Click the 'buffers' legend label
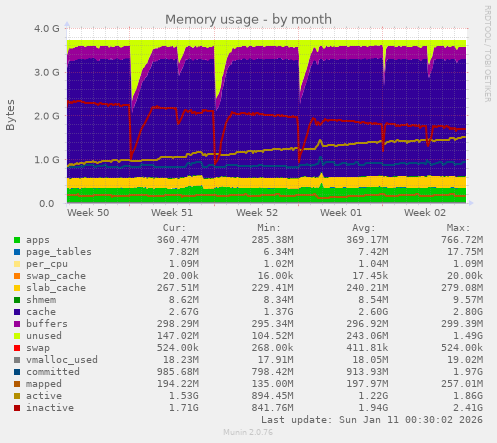 [47, 324]
